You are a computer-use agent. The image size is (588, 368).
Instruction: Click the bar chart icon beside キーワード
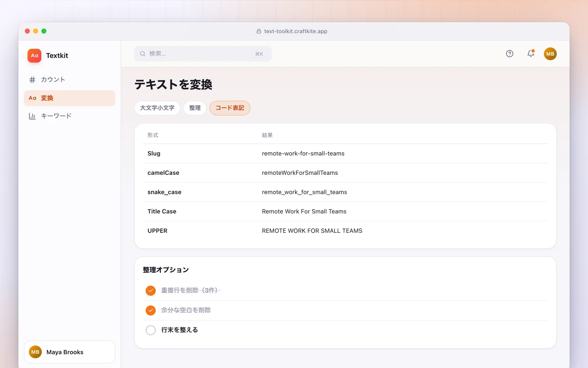tap(32, 116)
